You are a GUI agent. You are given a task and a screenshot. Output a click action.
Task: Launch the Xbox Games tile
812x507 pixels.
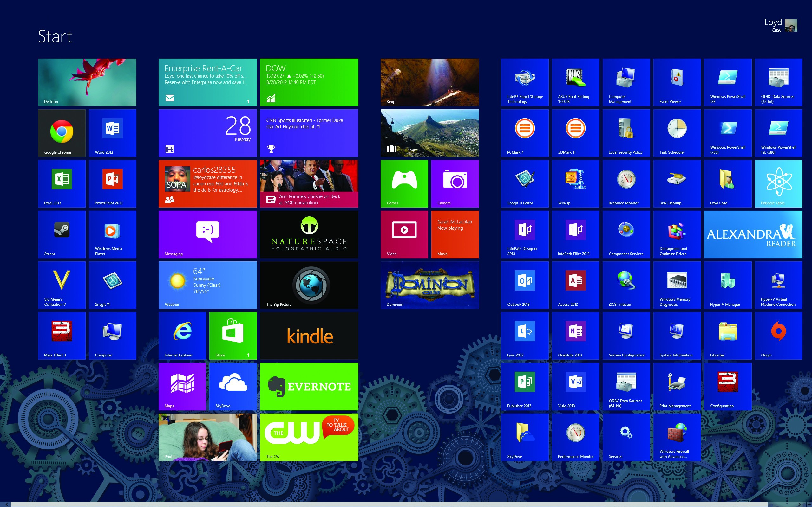404,184
